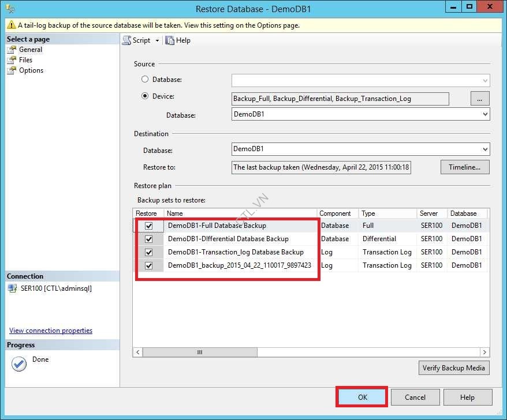Click the SER100 server connection icon

[13, 288]
